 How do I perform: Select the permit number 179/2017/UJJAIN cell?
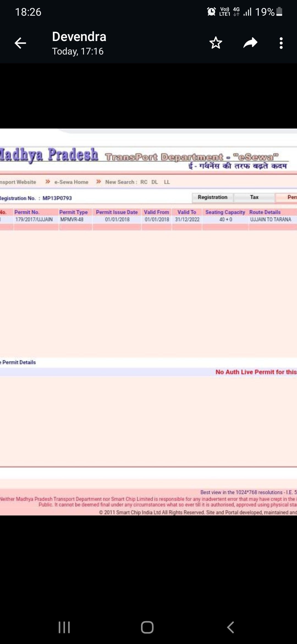[34, 220]
